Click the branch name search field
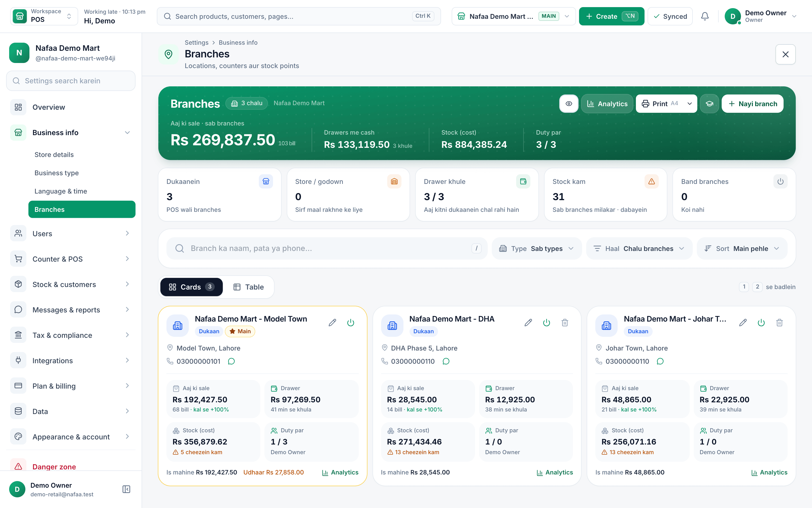812x508 pixels. [x=327, y=249]
